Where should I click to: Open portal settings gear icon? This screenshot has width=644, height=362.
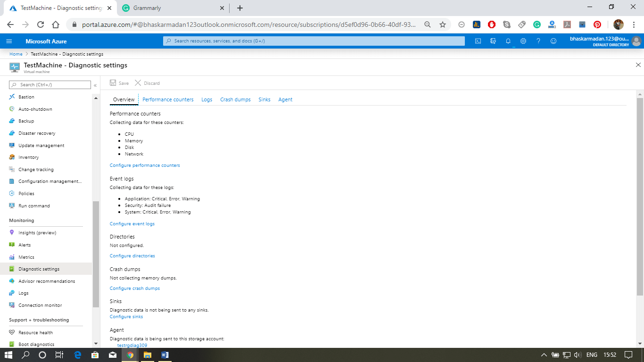point(523,41)
